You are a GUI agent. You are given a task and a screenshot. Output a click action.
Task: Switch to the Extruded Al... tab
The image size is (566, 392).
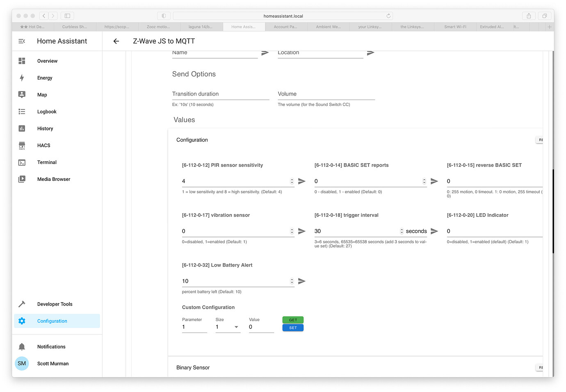point(492,27)
